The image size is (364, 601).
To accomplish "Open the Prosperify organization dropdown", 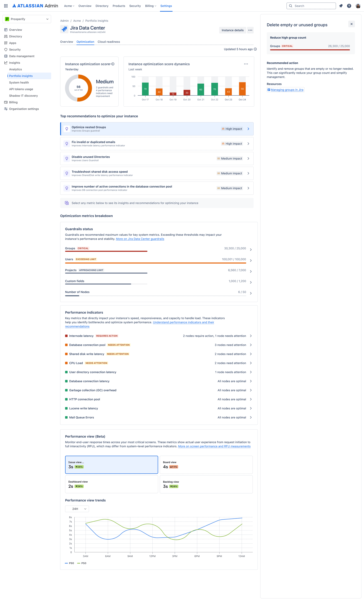I will [27, 19].
